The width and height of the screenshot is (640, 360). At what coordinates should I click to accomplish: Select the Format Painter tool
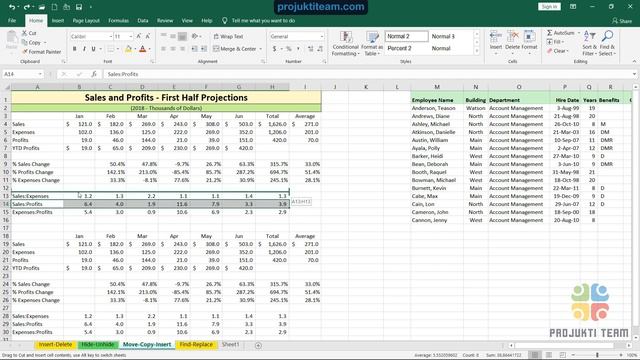tap(41, 52)
